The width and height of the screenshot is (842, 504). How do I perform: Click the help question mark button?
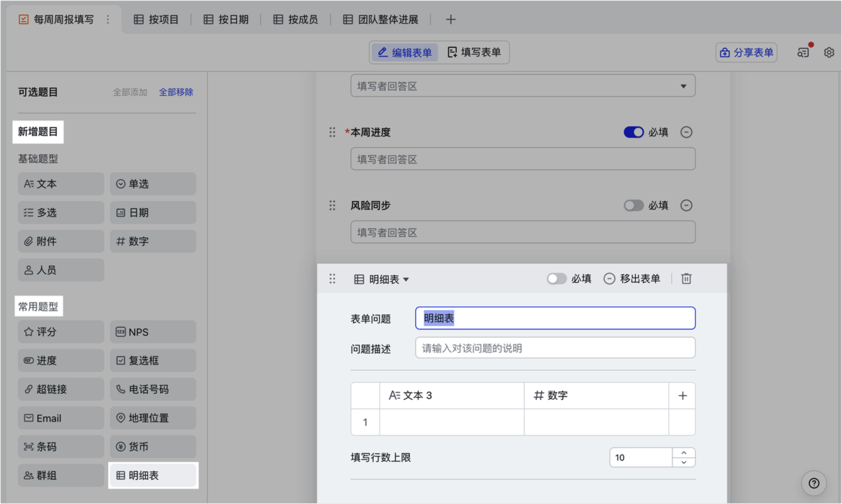click(x=814, y=483)
